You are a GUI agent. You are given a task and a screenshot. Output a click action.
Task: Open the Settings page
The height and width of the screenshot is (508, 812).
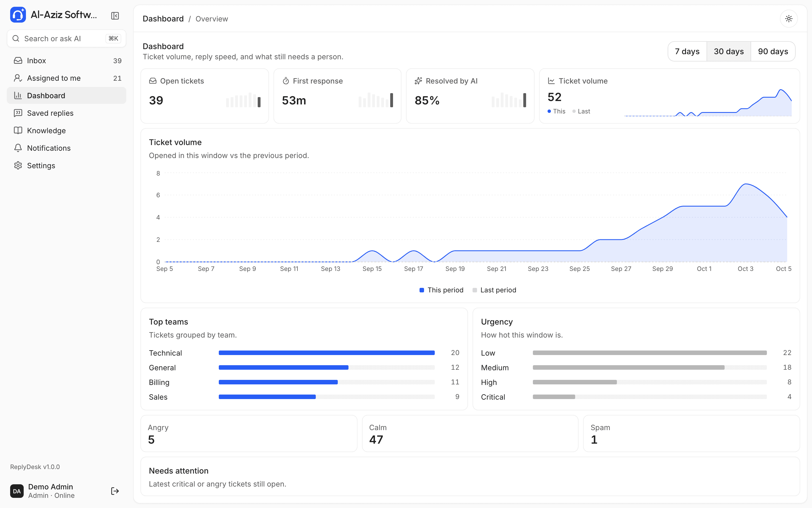pyautogui.click(x=67, y=165)
